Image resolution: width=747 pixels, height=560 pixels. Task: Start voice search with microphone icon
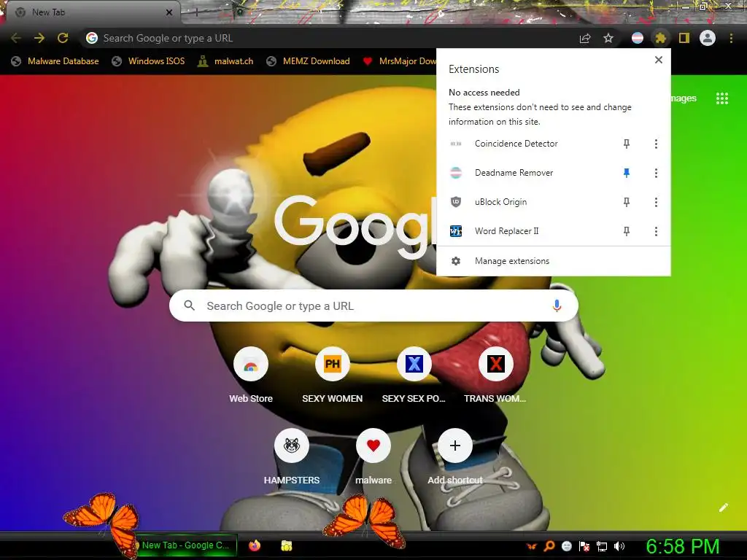(x=557, y=306)
